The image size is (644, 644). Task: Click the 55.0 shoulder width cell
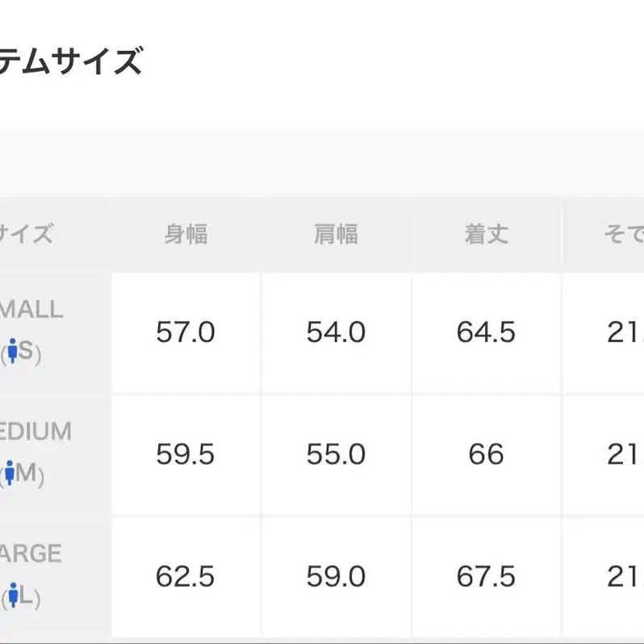(336, 454)
